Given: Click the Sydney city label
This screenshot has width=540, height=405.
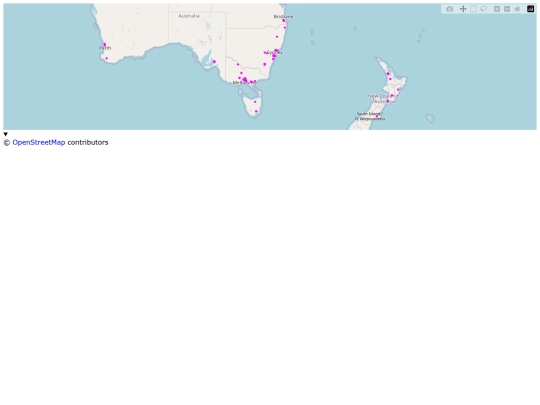Looking at the screenshot, I should point(275,53).
